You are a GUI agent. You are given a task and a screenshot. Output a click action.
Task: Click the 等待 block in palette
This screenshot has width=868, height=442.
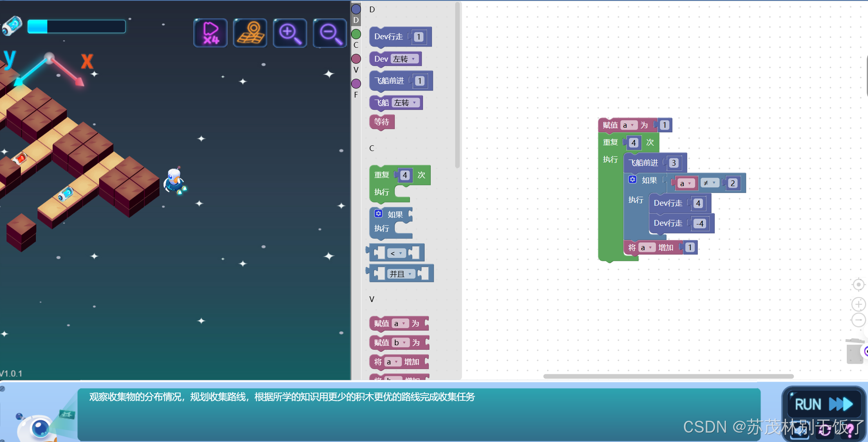click(382, 122)
